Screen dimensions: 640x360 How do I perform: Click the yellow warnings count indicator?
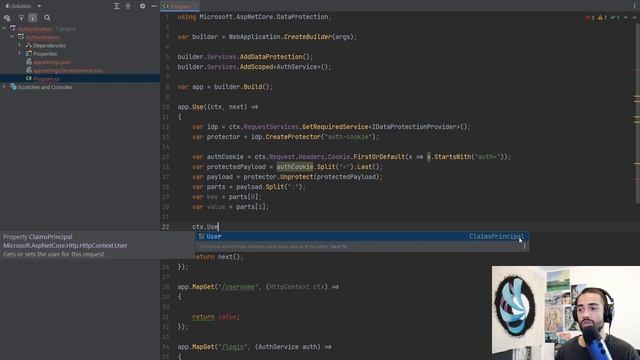602,18
